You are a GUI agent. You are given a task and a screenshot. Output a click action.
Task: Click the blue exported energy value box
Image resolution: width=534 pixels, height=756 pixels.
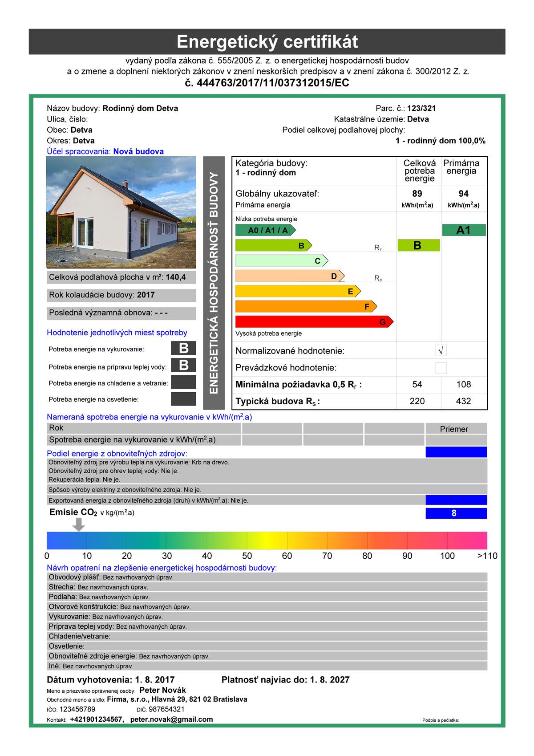point(456,500)
